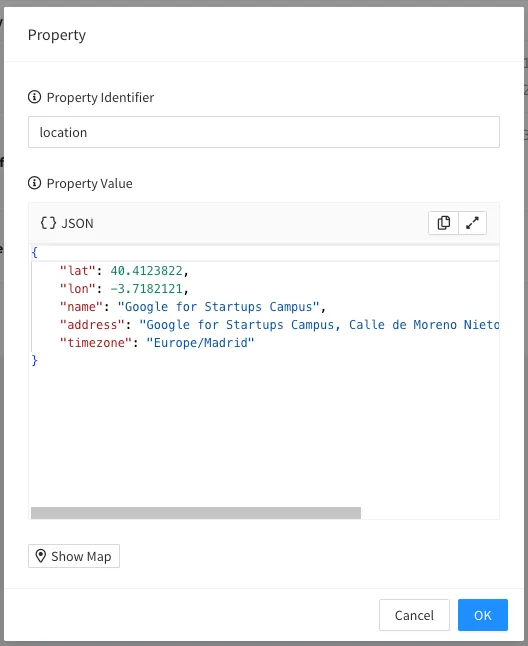Confirm with the OK button

tap(483, 615)
